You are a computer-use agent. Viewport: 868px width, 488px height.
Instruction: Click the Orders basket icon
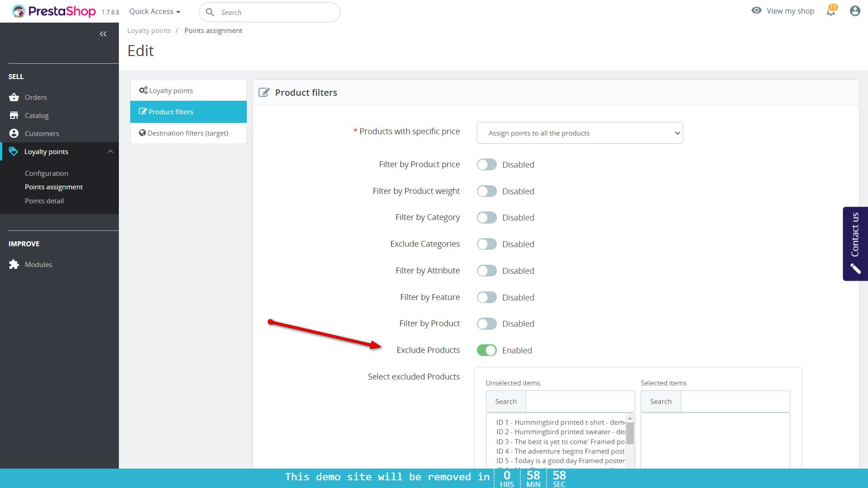(14, 97)
